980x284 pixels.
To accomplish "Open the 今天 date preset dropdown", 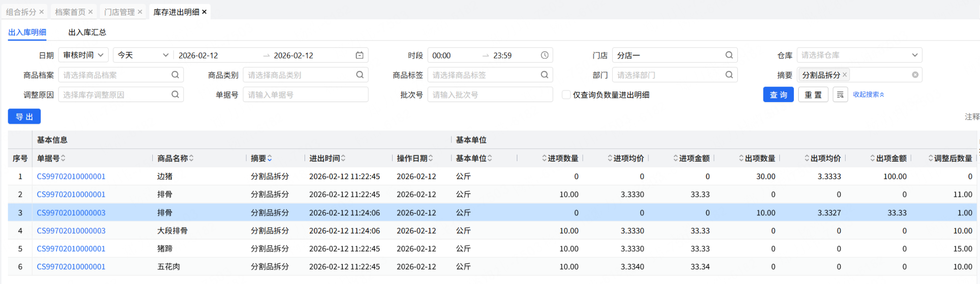I will pos(143,55).
